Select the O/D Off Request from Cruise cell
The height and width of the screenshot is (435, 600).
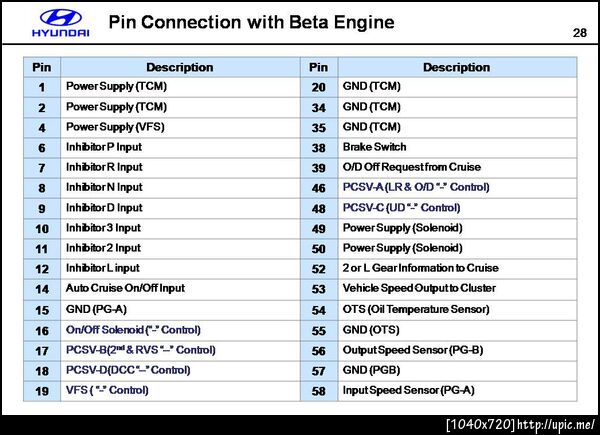411,167
